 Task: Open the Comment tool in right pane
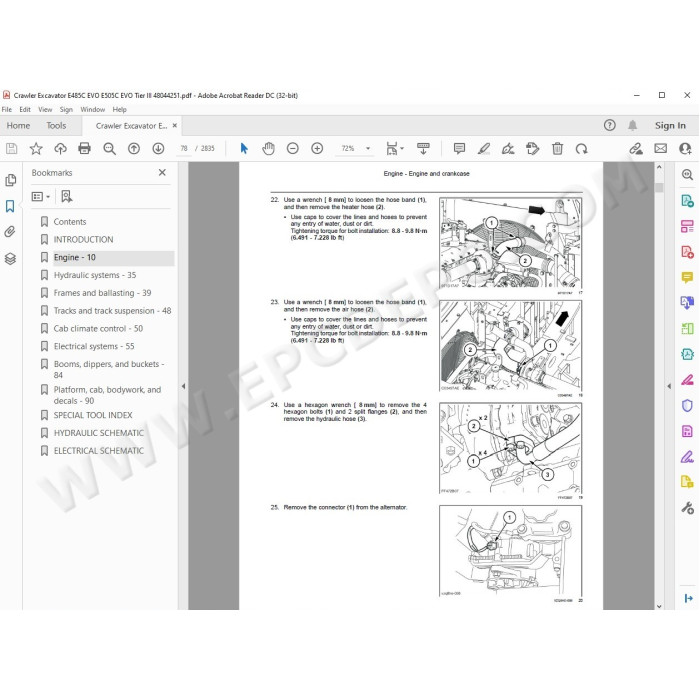click(x=687, y=277)
